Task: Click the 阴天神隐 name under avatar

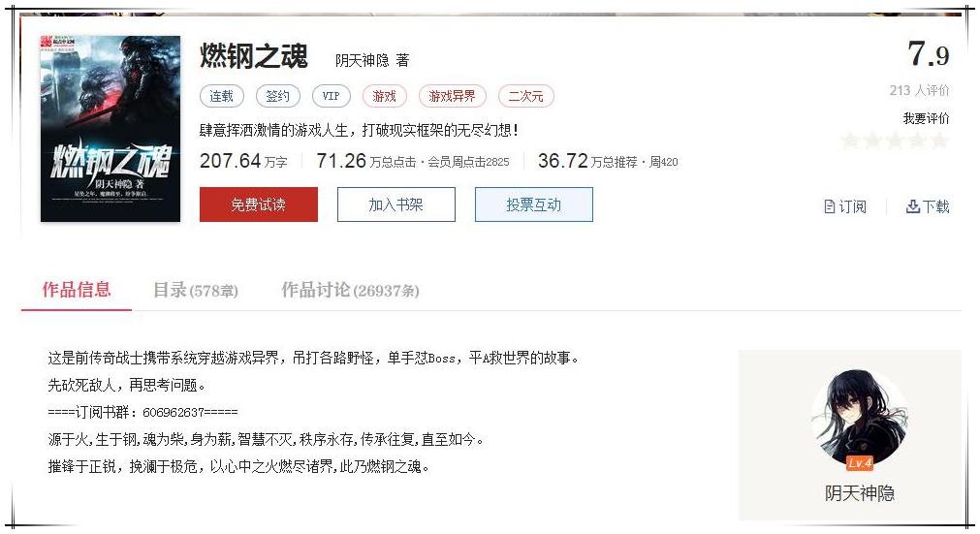Action: tap(860, 493)
